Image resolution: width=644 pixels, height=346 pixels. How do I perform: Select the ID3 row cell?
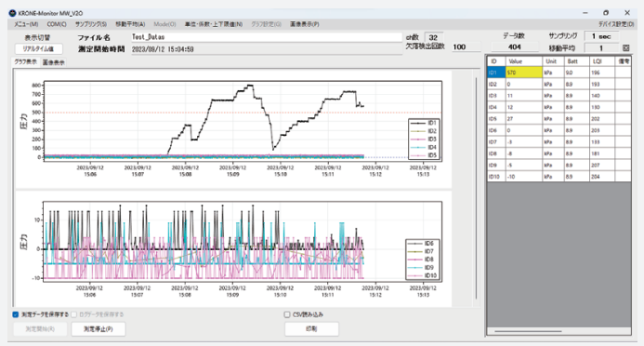pyautogui.click(x=496, y=96)
